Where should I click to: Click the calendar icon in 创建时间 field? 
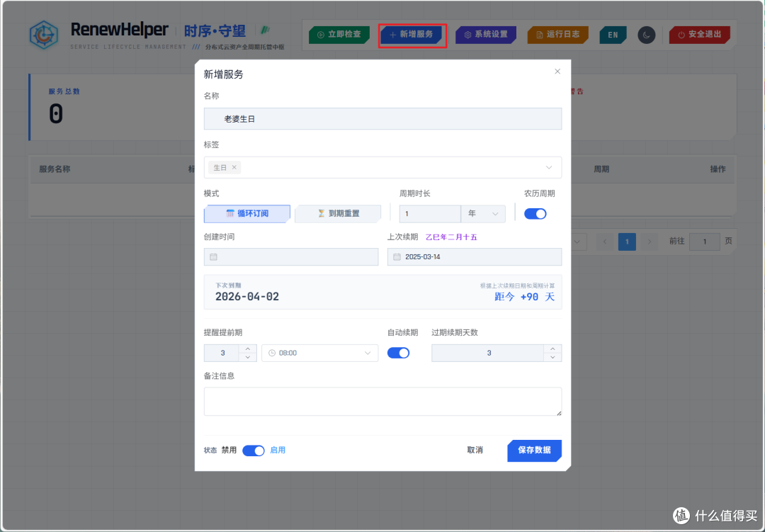213,256
